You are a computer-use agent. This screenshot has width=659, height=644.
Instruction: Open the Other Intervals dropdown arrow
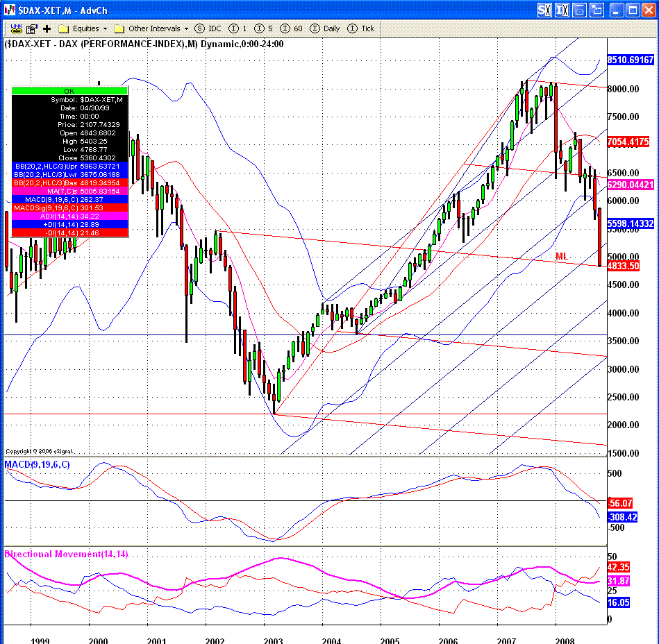click(185, 28)
